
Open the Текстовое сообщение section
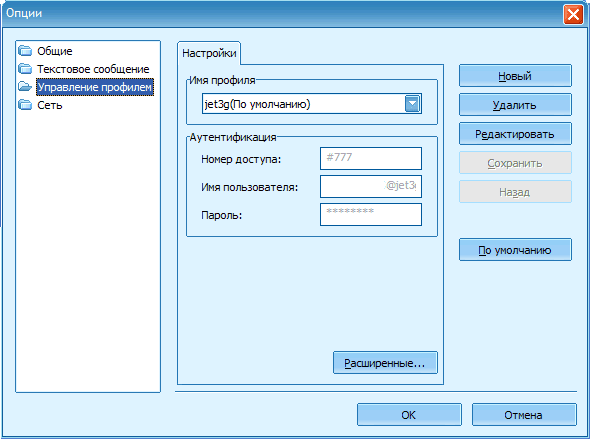pos(93,69)
